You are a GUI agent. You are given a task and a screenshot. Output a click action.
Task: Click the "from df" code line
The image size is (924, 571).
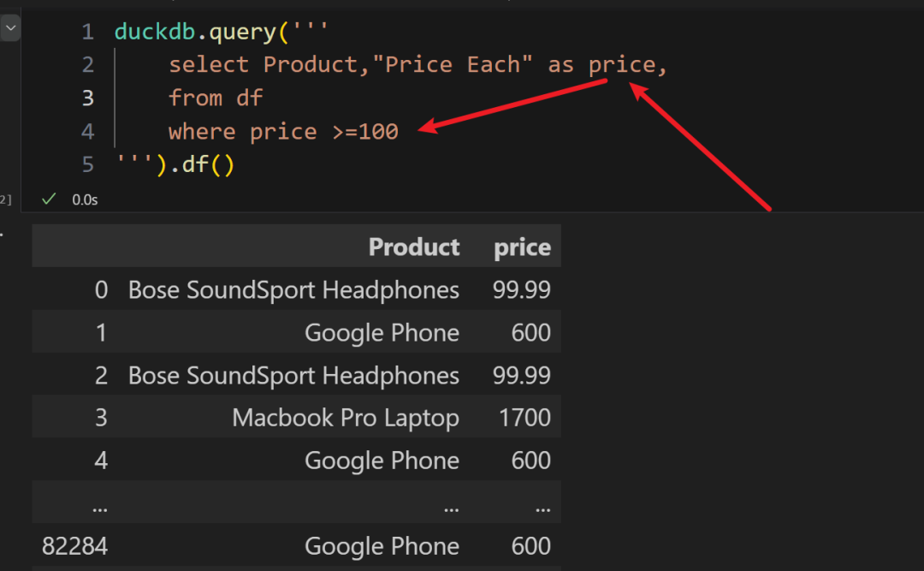click(216, 98)
